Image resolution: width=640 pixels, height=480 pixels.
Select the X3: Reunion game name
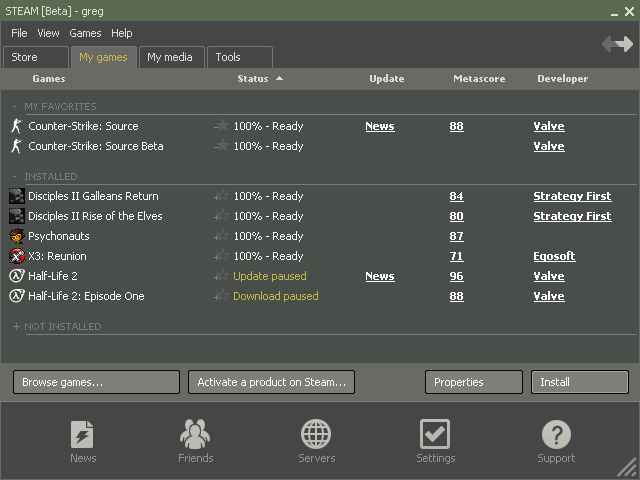coord(57,256)
